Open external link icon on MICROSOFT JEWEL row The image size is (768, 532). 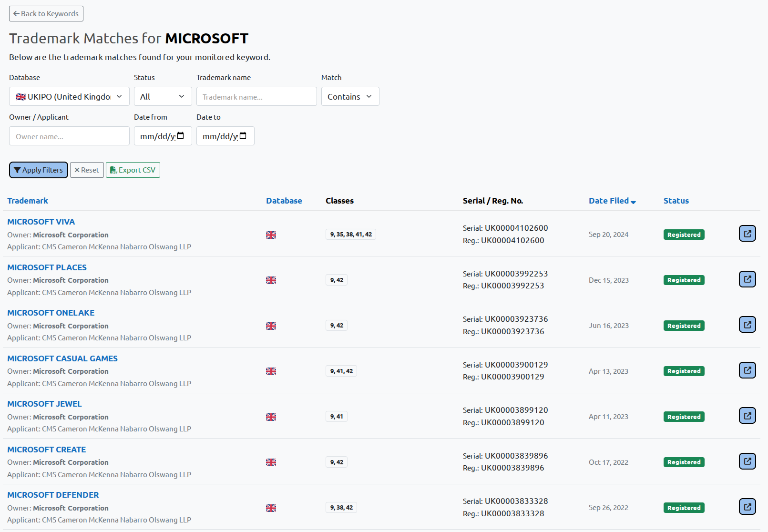[x=747, y=415]
